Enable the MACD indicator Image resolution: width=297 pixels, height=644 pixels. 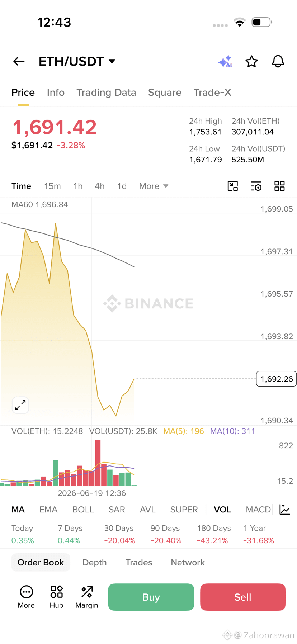258,510
